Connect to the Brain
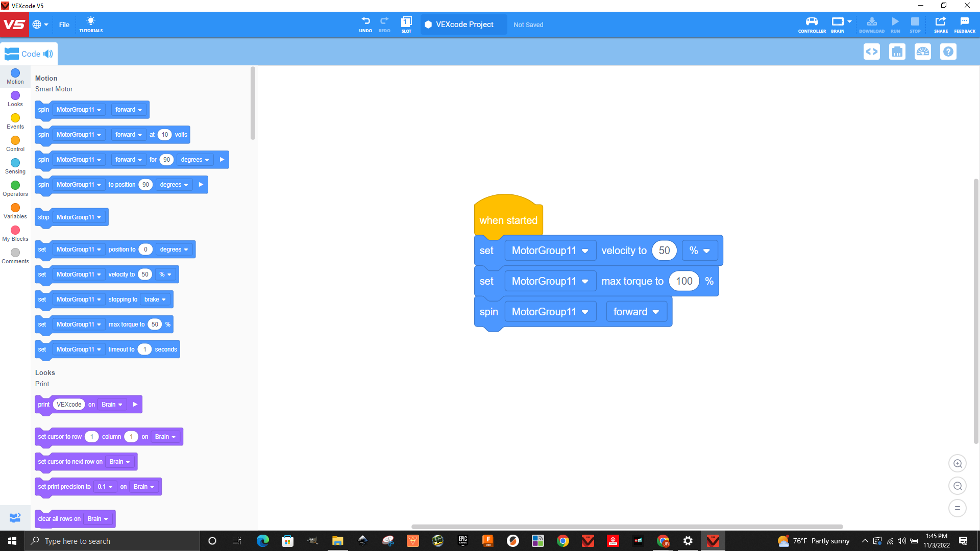Screen dimensions: 980x551 tap(838, 24)
